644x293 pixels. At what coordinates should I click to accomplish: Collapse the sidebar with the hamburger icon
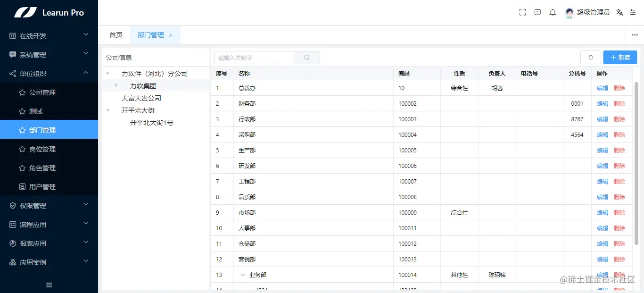[x=49, y=285]
